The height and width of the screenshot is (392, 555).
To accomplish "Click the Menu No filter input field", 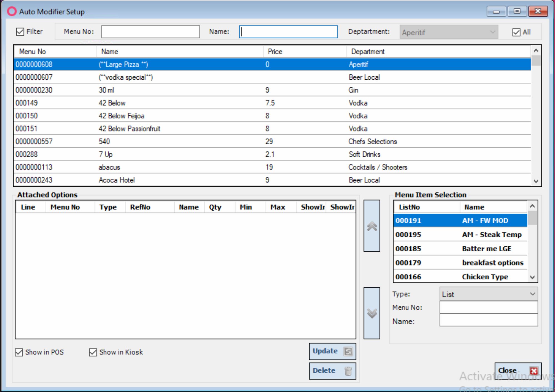I will pos(150,32).
